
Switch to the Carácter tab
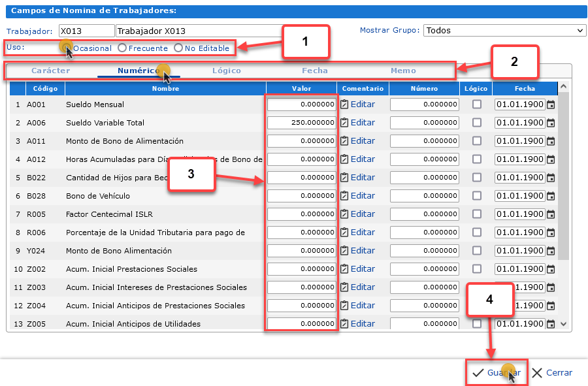click(x=50, y=71)
